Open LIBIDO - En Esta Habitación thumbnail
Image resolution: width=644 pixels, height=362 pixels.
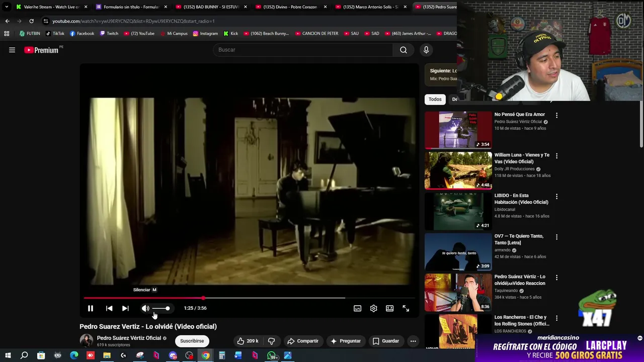tap(458, 211)
